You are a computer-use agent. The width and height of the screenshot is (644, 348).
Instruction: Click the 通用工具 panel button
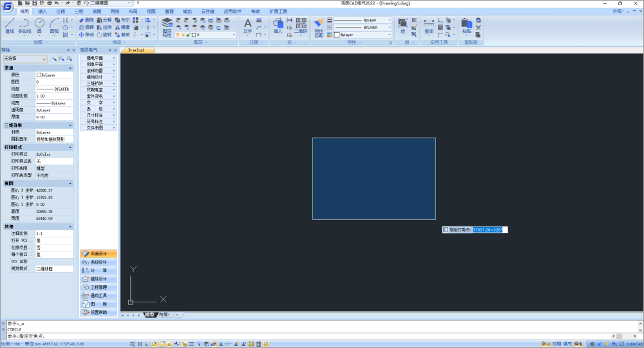point(99,295)
